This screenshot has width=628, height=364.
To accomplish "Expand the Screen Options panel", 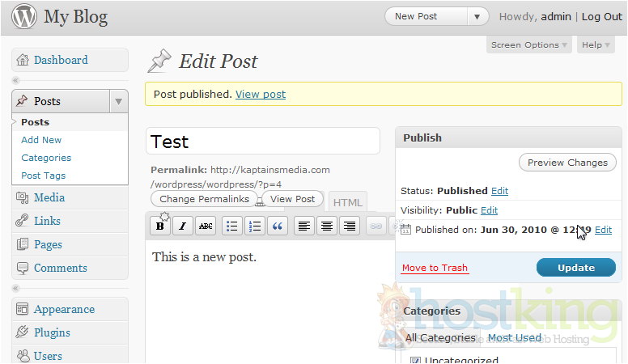I will click(530, 45).
